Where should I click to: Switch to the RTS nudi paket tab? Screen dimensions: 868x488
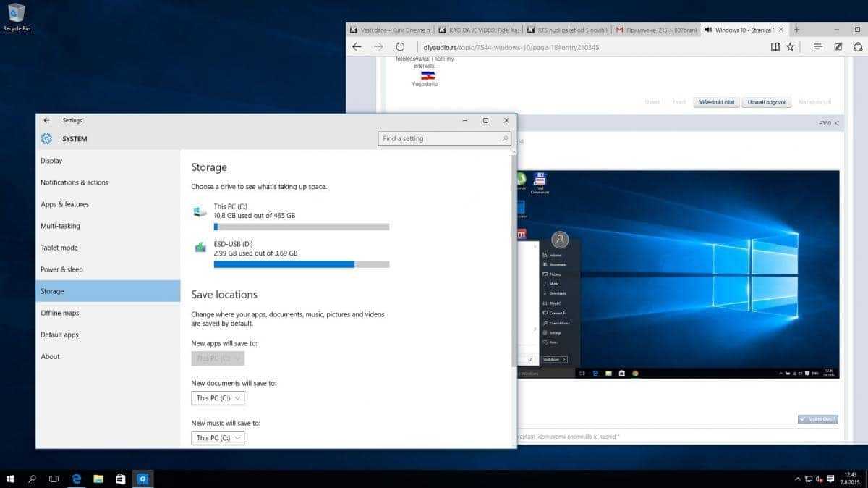pos(566,30)
